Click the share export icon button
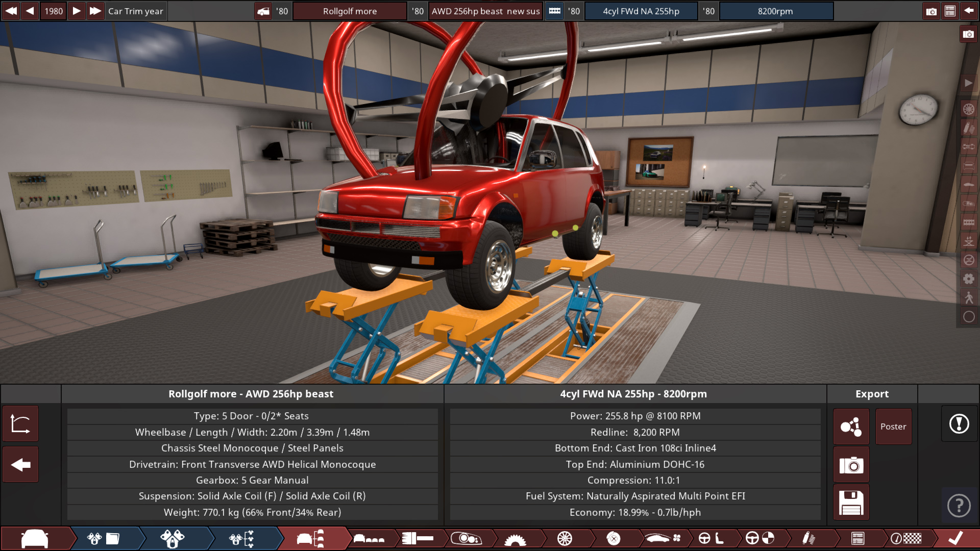 [851, 427]
